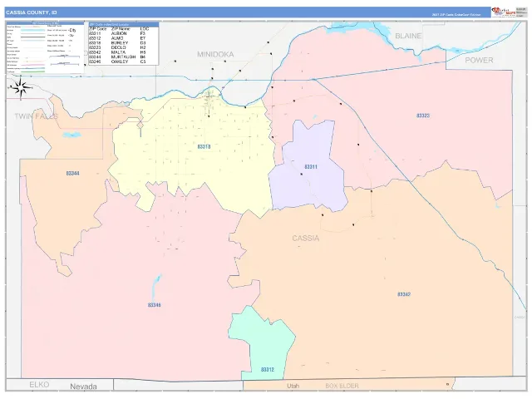Screen dimensions: 532x399
Task: Select the MURTAUGH row in ZIP index
Action: tap(124, 57)
